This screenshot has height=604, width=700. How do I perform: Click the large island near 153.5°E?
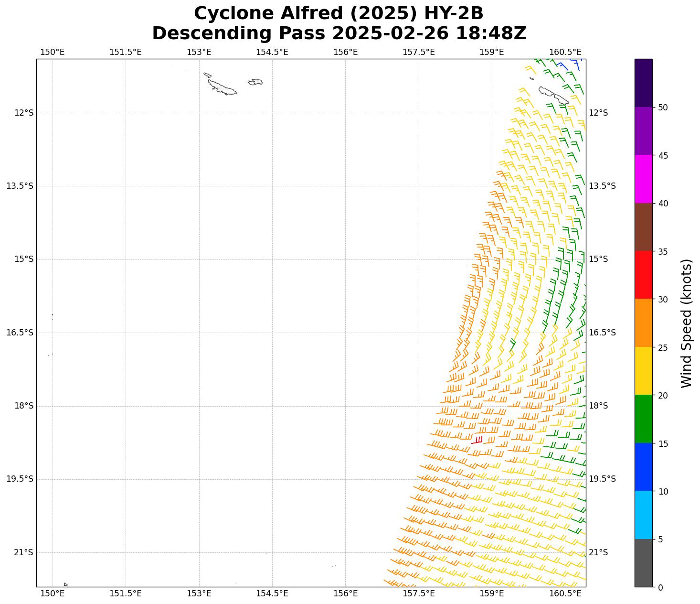click(222, 88)
